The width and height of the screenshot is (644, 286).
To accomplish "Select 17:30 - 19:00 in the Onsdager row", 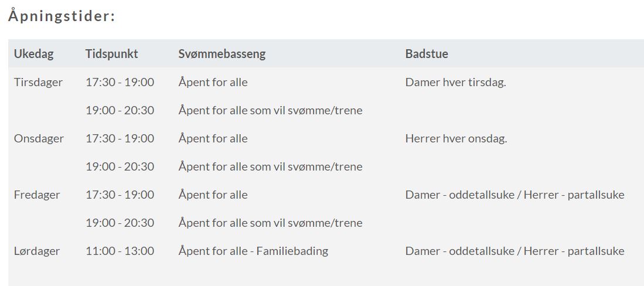I will click(x=120, y=138).
